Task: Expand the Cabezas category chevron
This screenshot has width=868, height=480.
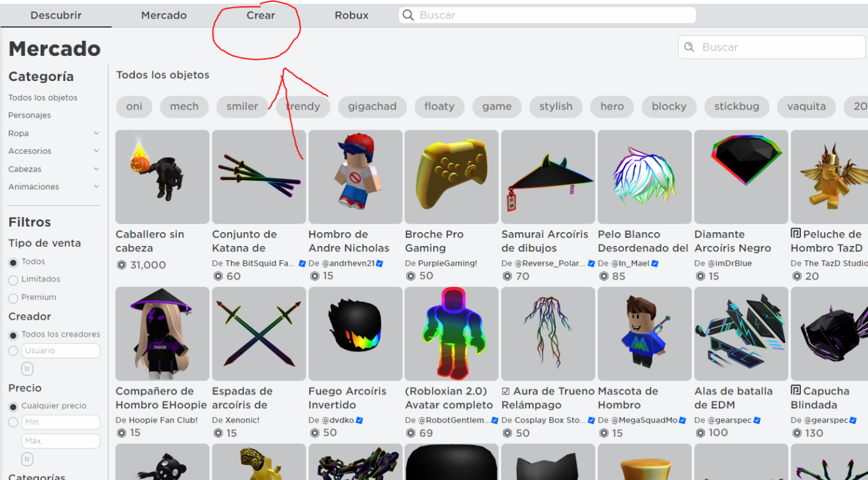Action: [97, 169]
